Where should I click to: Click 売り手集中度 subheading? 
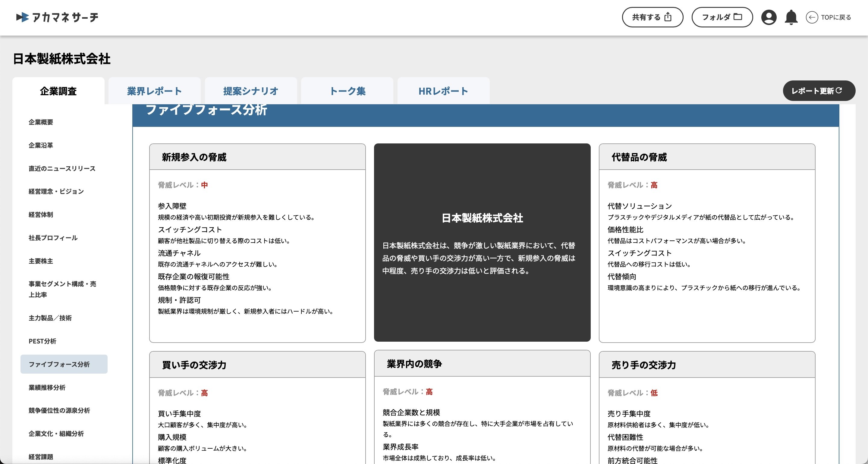click(629, 413)
